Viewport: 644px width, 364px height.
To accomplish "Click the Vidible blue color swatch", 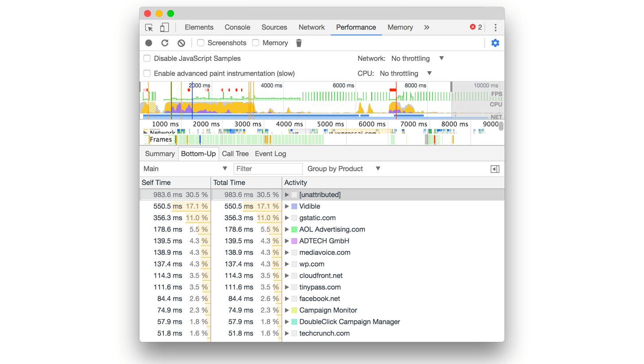I will tap(294, 206).
